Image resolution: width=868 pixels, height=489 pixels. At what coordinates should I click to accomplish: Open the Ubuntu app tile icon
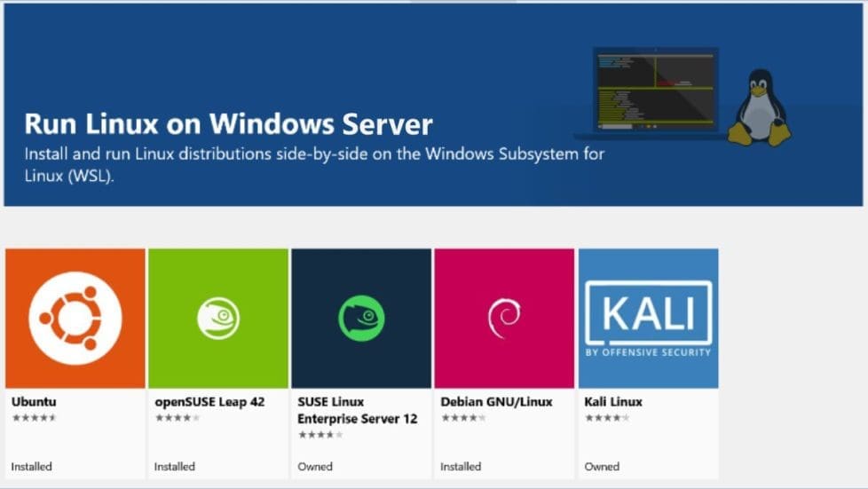coord(75,319)
